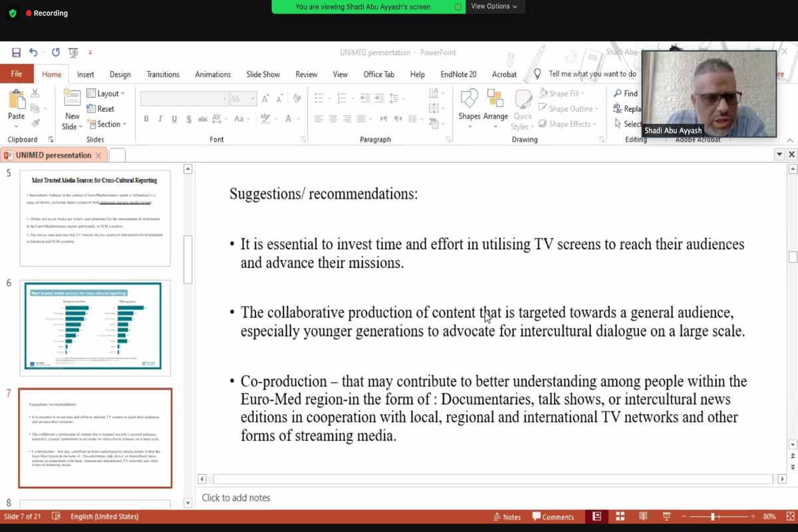Open the font size dropdown
798x532 pixels.
click(253, 99)
